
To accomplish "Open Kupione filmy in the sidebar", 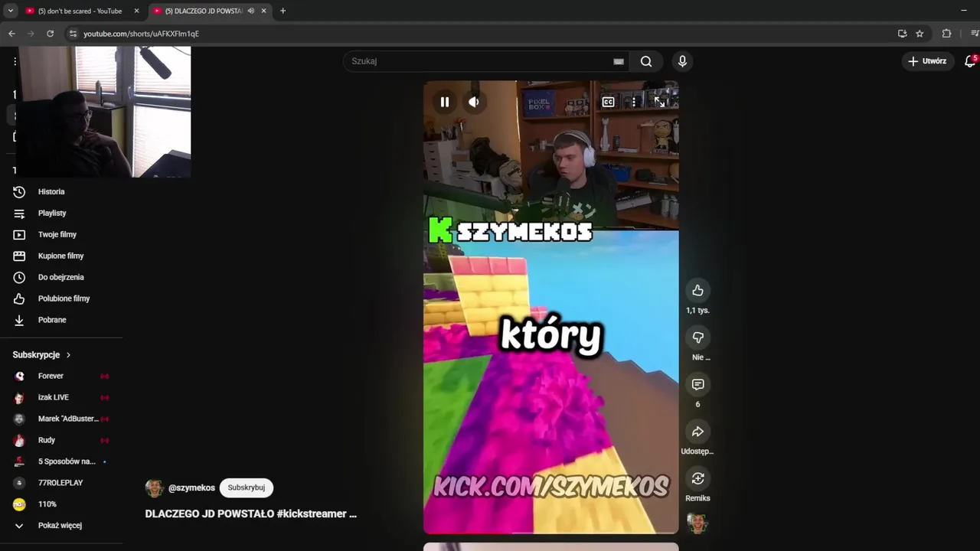I will [61, 256].
